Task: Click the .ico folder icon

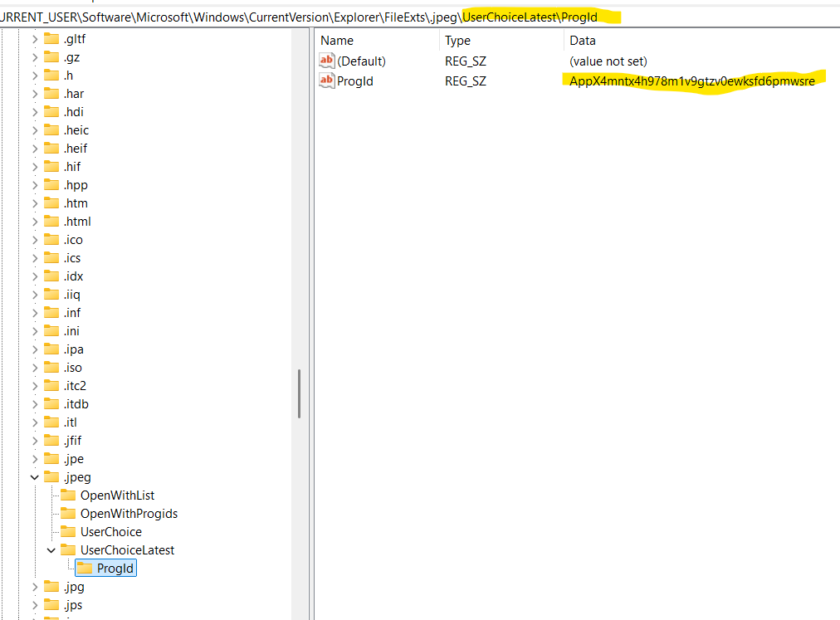Action: tap(51, 239)
